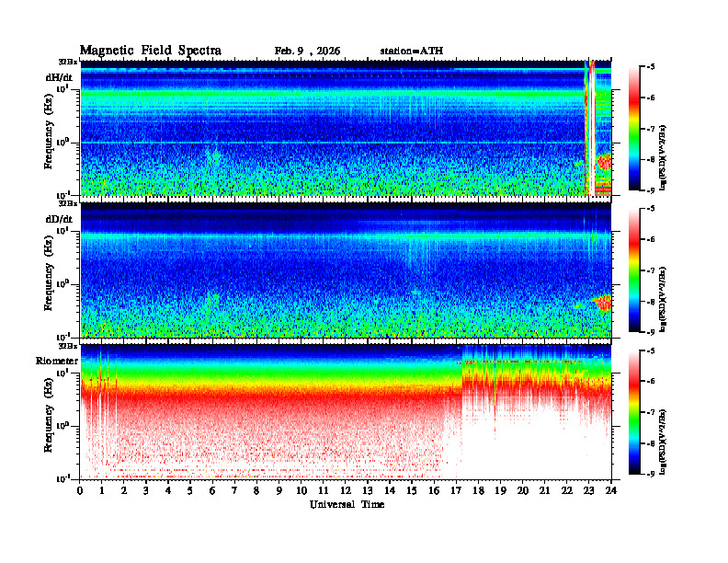Click hour tick label "13" on time axis
This screenshot has height=563, width=728.
368,491
